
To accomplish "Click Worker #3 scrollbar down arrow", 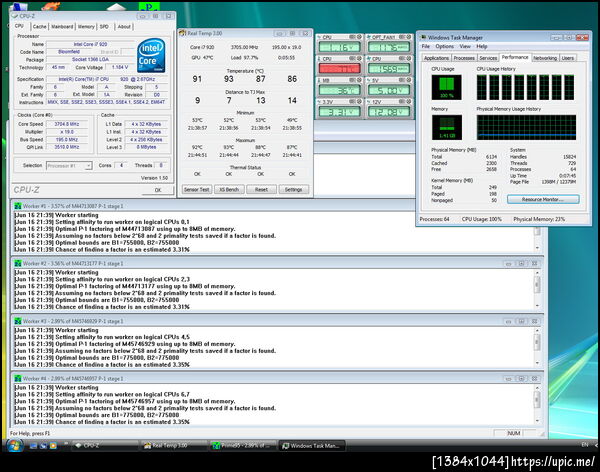I will pyautogui.click(x=537, y=363).
